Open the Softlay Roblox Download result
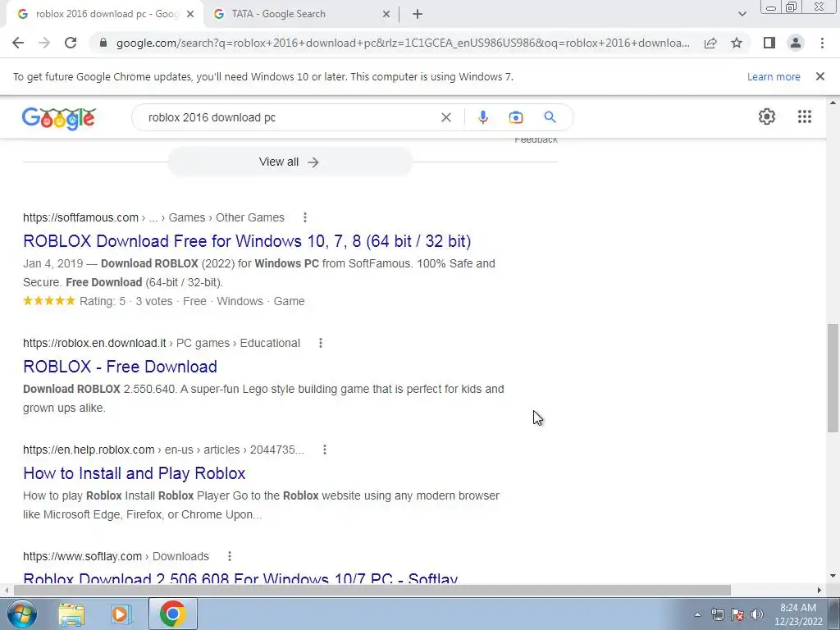The image size is (840, 630). 240,578
